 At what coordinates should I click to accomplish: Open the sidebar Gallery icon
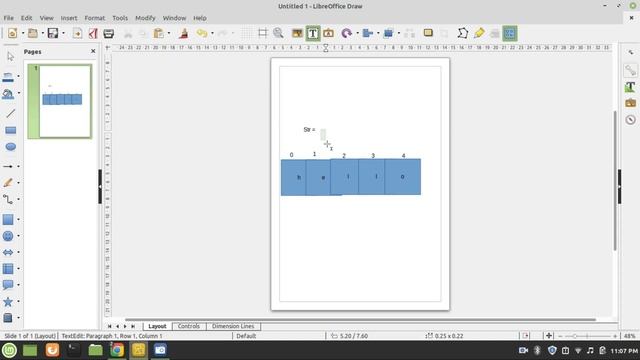point(630,103)
